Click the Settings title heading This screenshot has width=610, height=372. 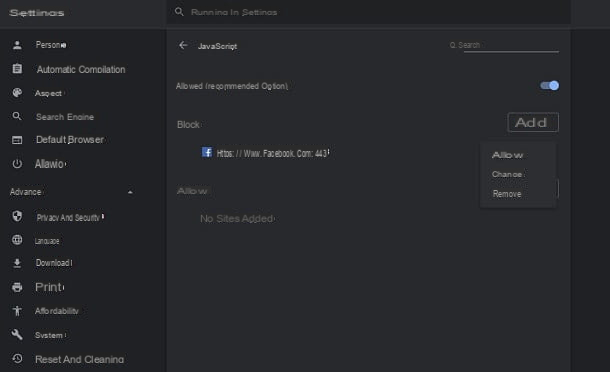37,13
